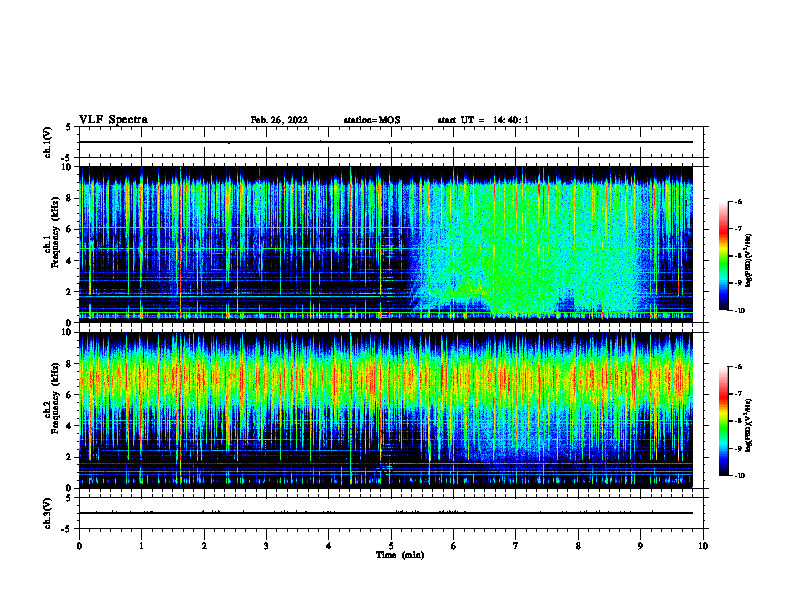
Task: Click the ch.2 spectrogram 7 kHz emission band
Action: point(385,380)
